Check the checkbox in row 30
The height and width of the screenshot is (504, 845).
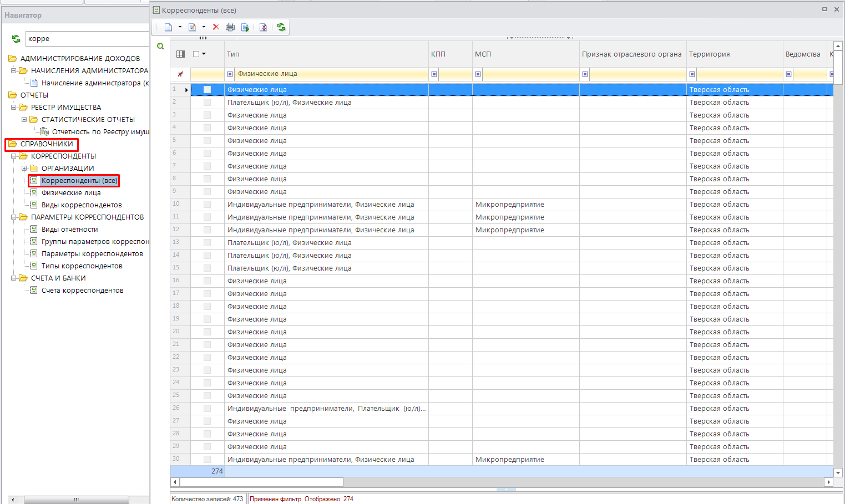[x=207, y=460]
